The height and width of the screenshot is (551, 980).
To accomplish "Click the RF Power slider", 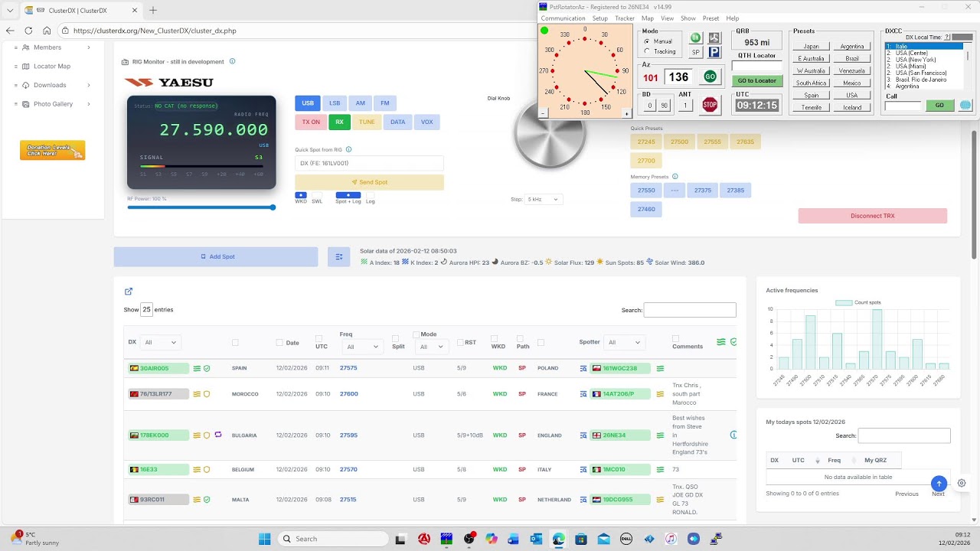I will [x=201, y=207].
